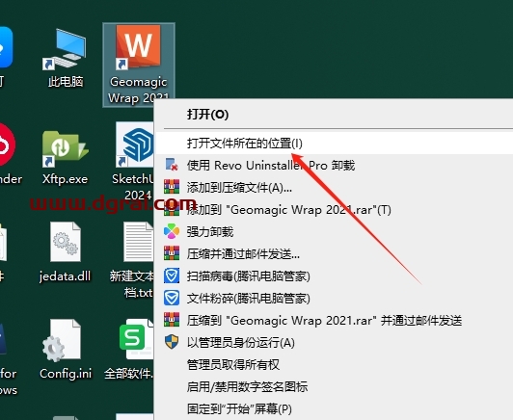This screenshot has width=513, height=420.
Task: Select the 新建文本文档.txt file icon
Action: pyautogui.click(x=139, y=242)
